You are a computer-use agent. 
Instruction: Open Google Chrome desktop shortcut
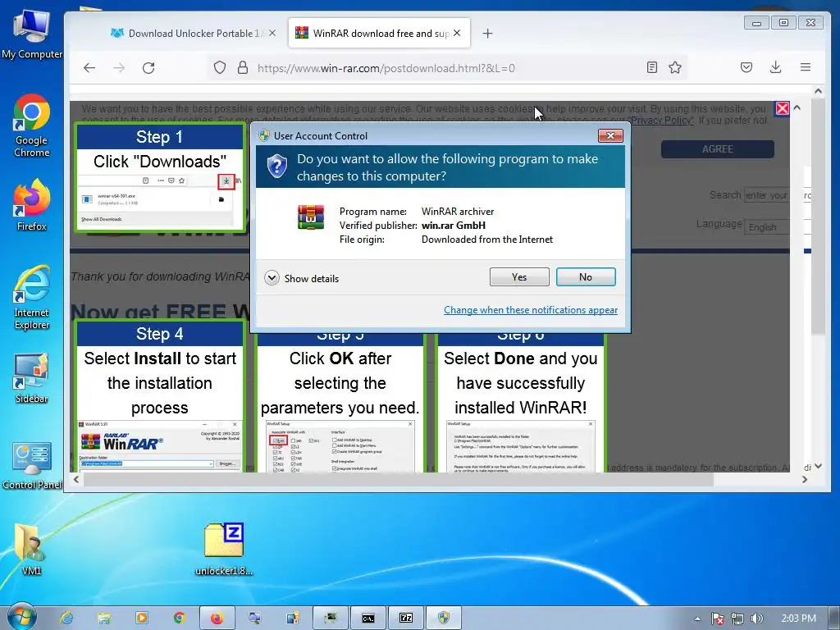32,126
